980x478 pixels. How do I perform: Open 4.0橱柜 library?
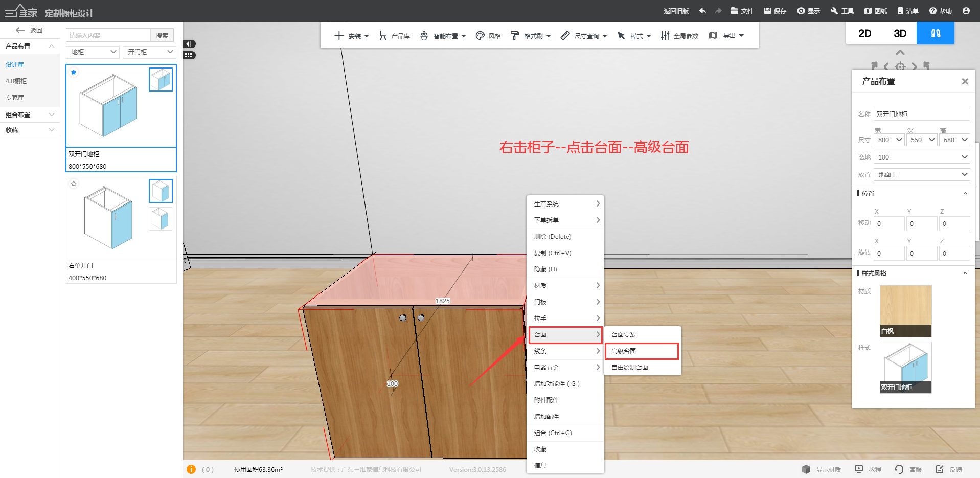click(16, 81)
